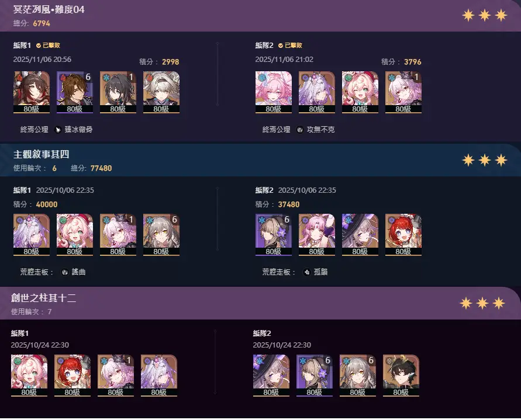The width and height of the screenshot is (521, 420).
Task: Click the 孤韻 buff icon
Action: pyautogui.click(x=306, y=272)
